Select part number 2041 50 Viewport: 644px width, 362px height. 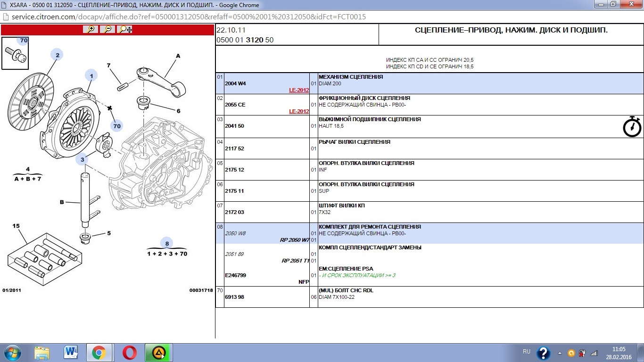pyautogui.click(x=234, y=126)
